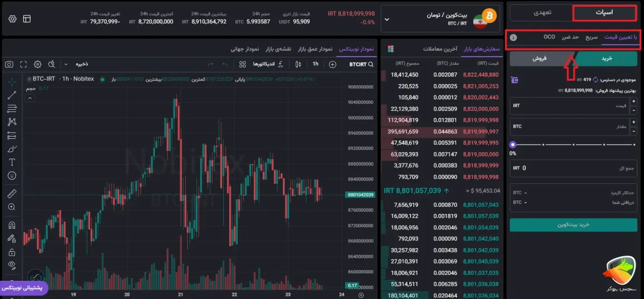Activate the zoom-in magnifier tool
Image resolution: width=644 pixels, height=299 pixels.
12,206
